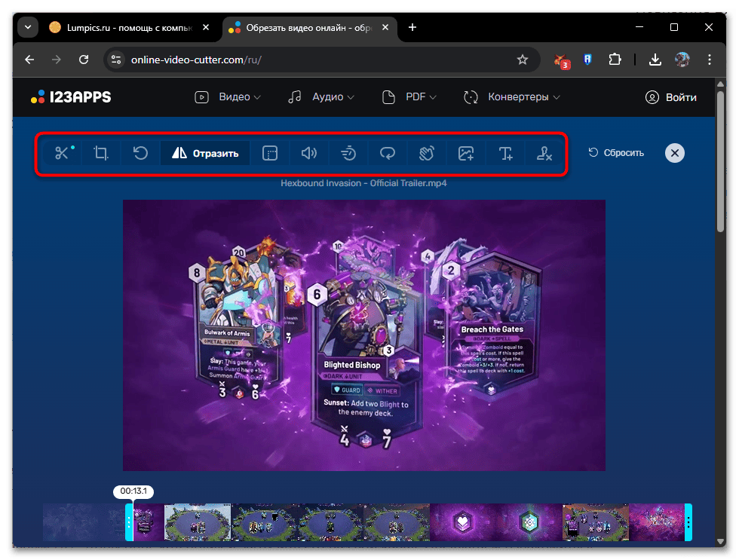Open the Chrome three-dot menu
The width and height of the screenshot is (739, 560).
[x=710, y=60]
